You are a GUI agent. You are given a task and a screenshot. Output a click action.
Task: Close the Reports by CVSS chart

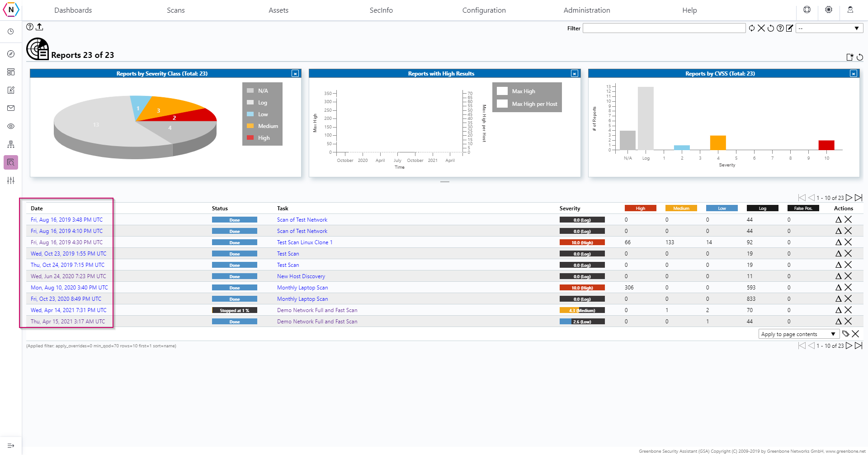click(854, 73)
